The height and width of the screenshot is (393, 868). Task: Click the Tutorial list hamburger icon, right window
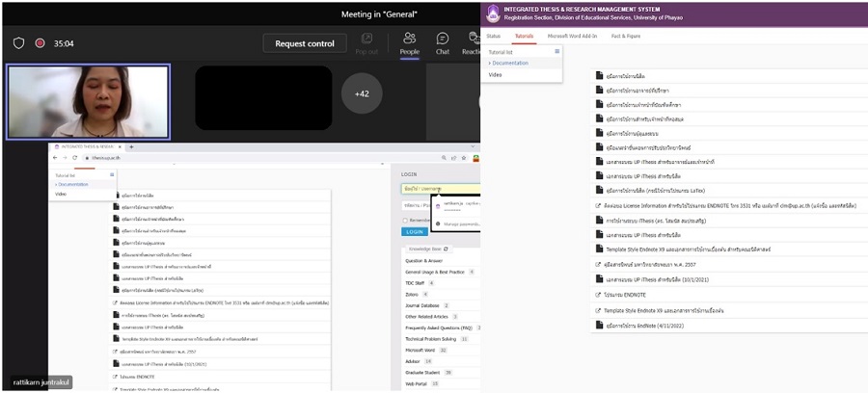point(556,51)
